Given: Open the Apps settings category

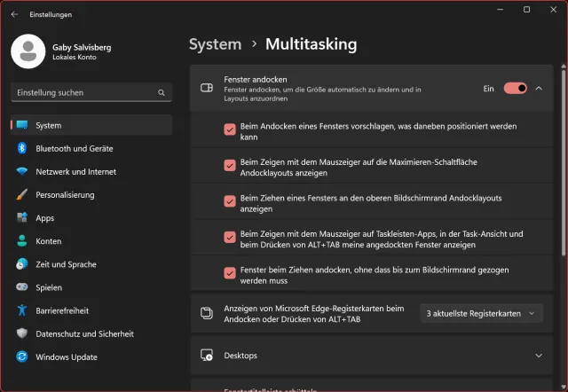Looking at the screenshot, I should 44,218.
